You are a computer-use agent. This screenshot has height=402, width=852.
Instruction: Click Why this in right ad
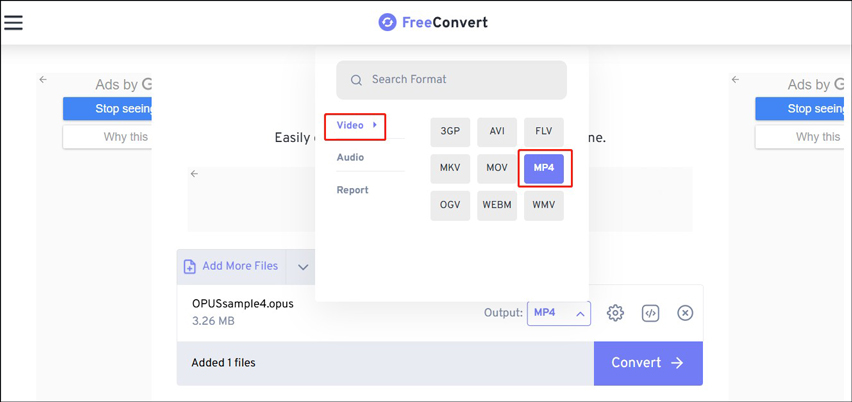pos(800,137)
